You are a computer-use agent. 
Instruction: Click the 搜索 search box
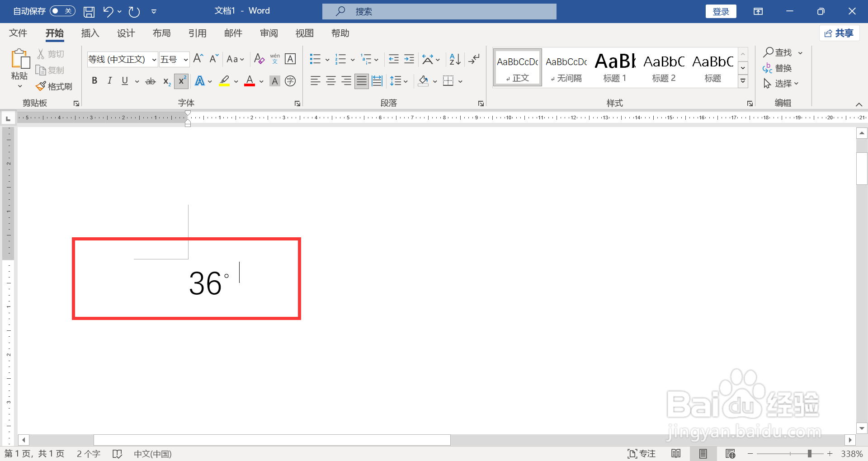pos(439,11)
